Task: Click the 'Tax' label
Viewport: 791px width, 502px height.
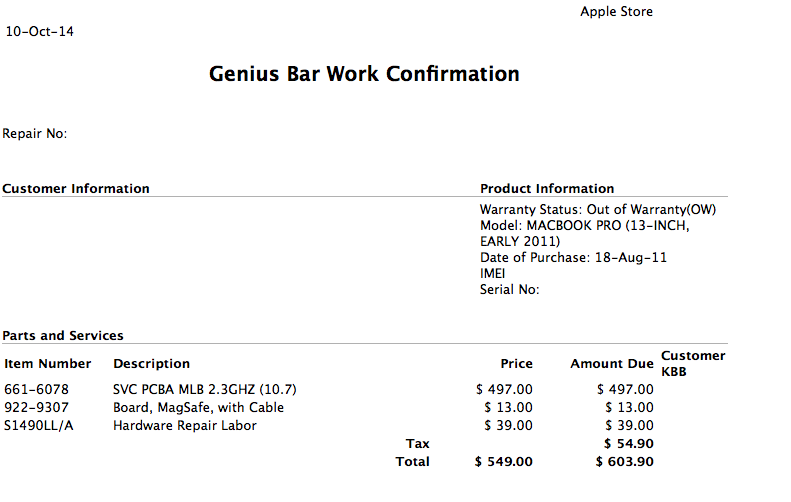Action: 418,443
